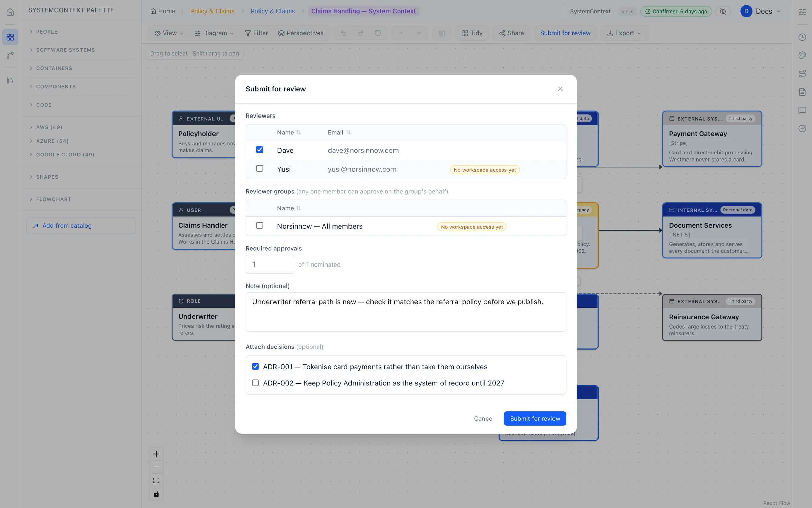
Task: Open the history clock icon in right rail
Action: point(802,37)
